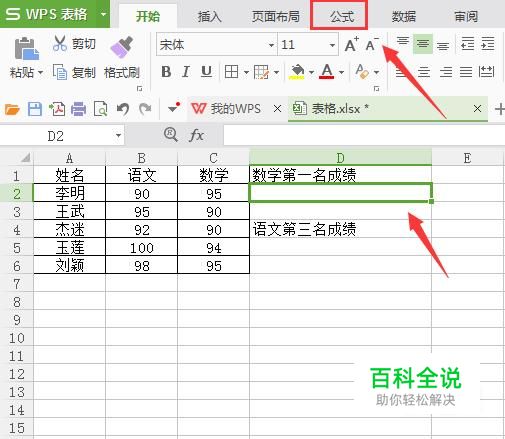Click the decrease indent icon
Image resolution: width=505 pixels, height=439 pixels.
(x=467, y=44)
